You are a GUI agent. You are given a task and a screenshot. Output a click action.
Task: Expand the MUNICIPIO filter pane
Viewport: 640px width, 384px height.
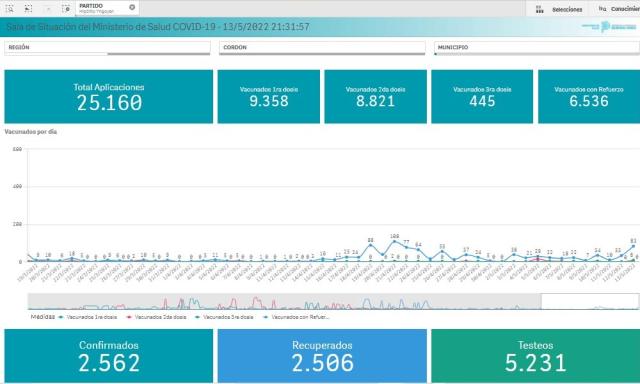(x=537, y=47)
